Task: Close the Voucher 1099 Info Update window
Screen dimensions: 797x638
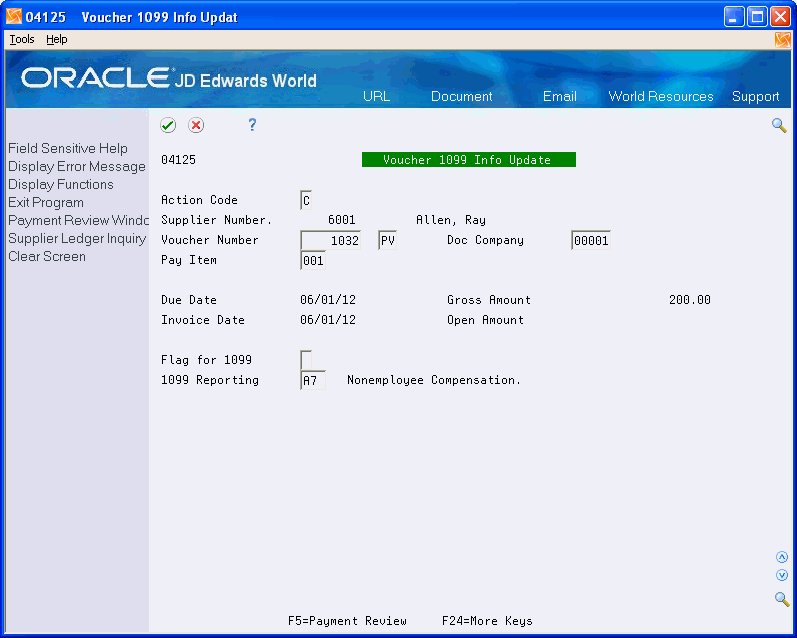Action: [780, 17]
